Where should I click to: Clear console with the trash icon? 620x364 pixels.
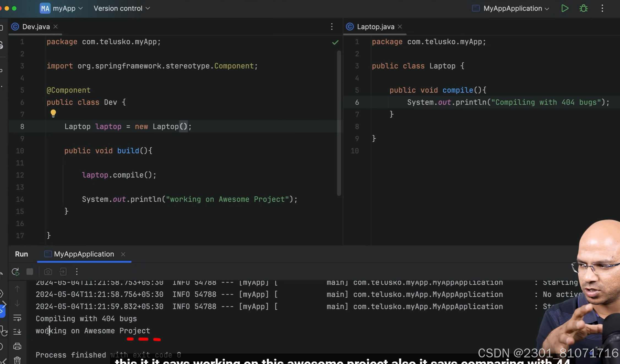(17, 360)
